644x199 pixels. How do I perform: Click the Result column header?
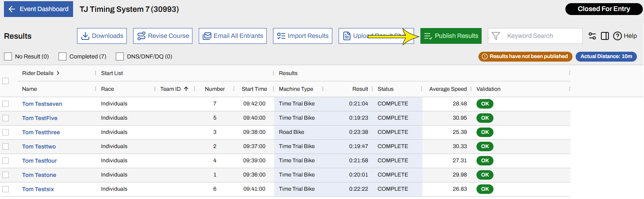click(x=360, y=89)
